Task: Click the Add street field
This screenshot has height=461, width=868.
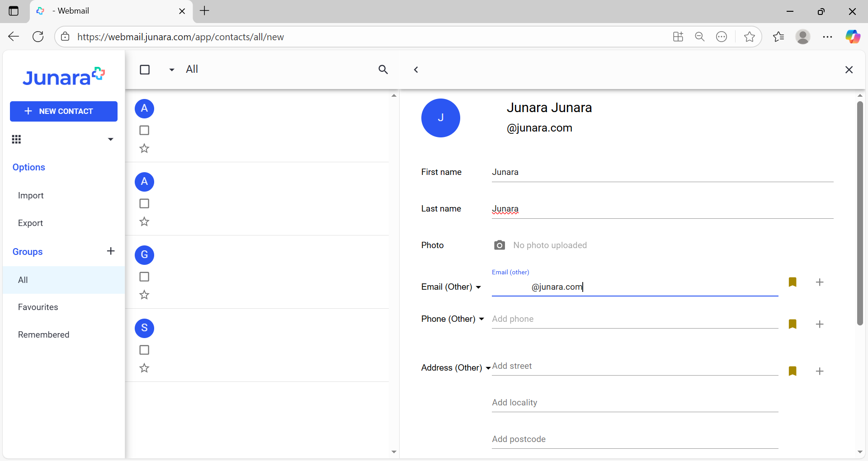Action: click(x=635, y=366)
